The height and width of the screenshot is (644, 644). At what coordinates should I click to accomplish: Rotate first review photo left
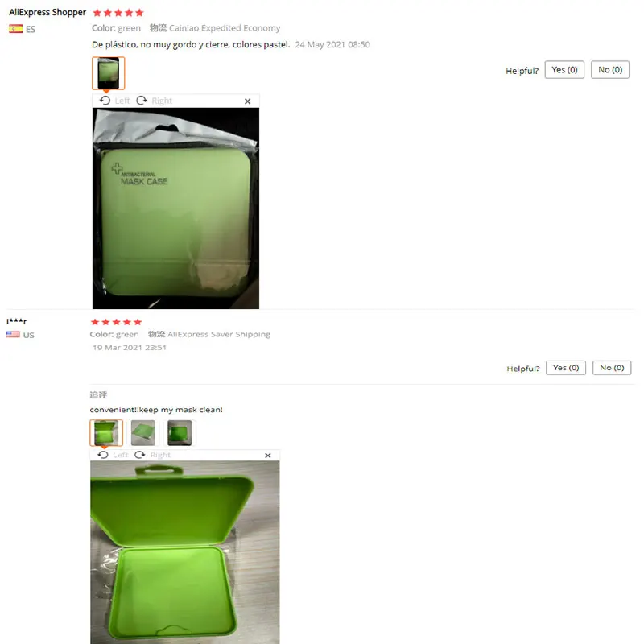(x=114, y=101)
